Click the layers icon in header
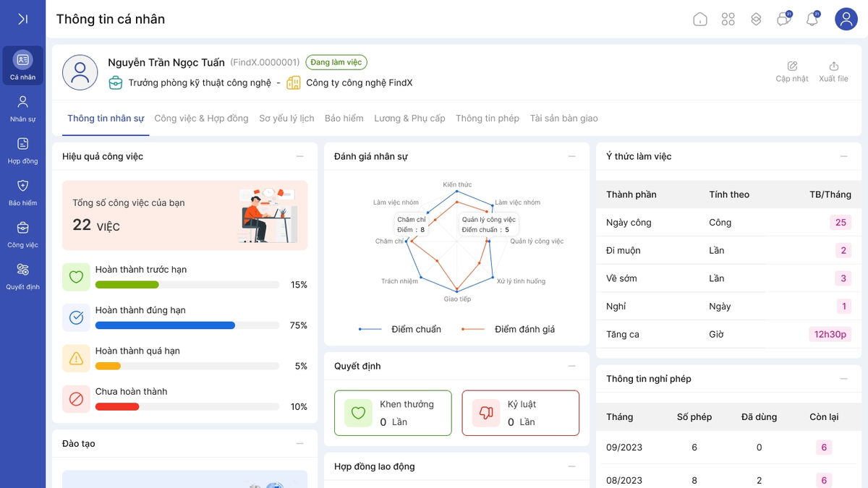 coord(756,20)
